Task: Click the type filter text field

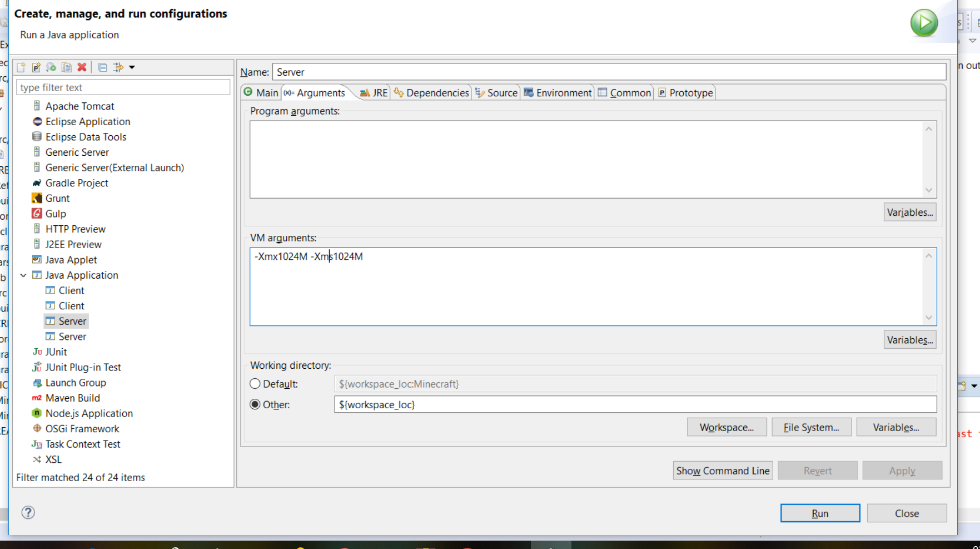Action: pyautogui.click(x=123, y=87)
